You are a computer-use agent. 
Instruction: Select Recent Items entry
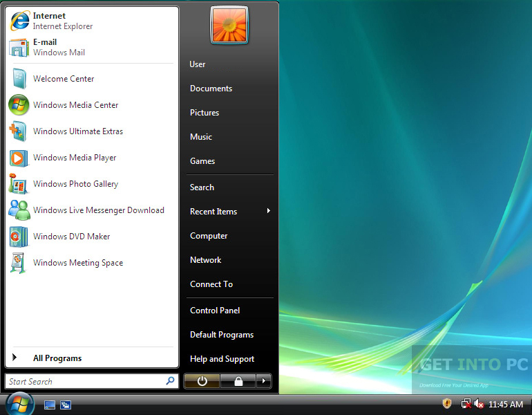pyautogui.click(x=213, y=211)
